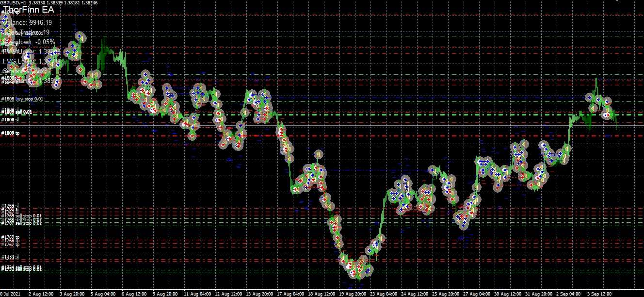The width and height of the screenshot is (644, 297).
Task: Select the #1808 buy stop 0.01 order label
Action: click(x=22, y=99)
